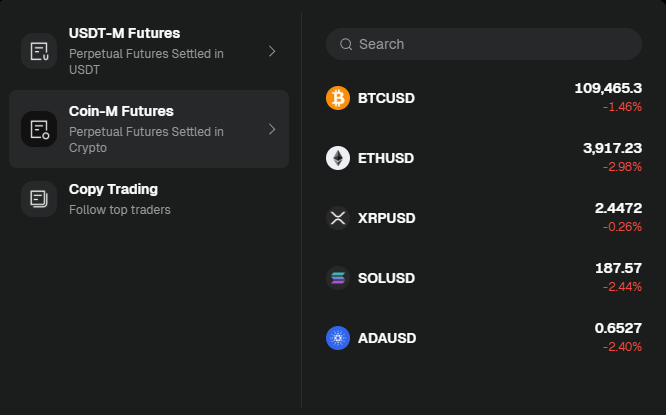
Task: Click the Cardano ADA coin icon
Action: pyautogui.click(x=338, y=338)
